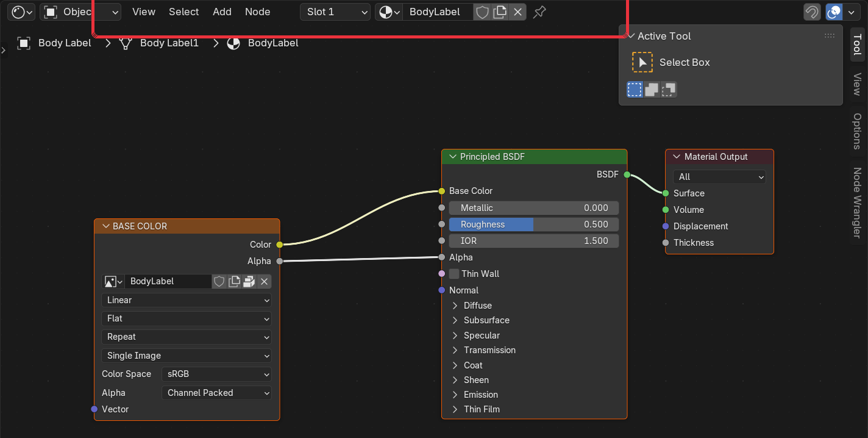Open the Channel Packed alpha dropdown
This screenshot has height=438, width=868.
pyautogui.click(x=216, y=393)
